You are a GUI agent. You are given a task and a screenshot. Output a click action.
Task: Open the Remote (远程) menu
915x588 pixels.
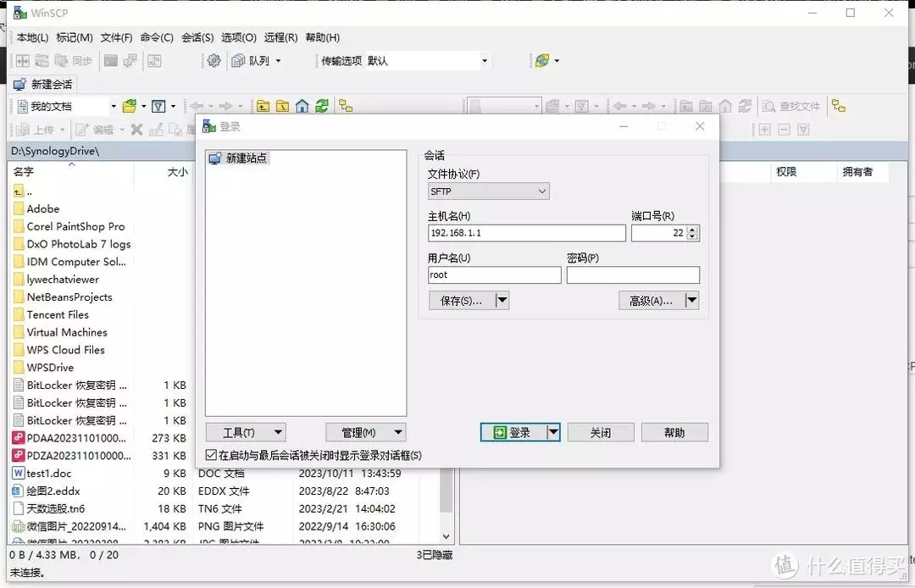pyautogui.click(x=280, y=37)
